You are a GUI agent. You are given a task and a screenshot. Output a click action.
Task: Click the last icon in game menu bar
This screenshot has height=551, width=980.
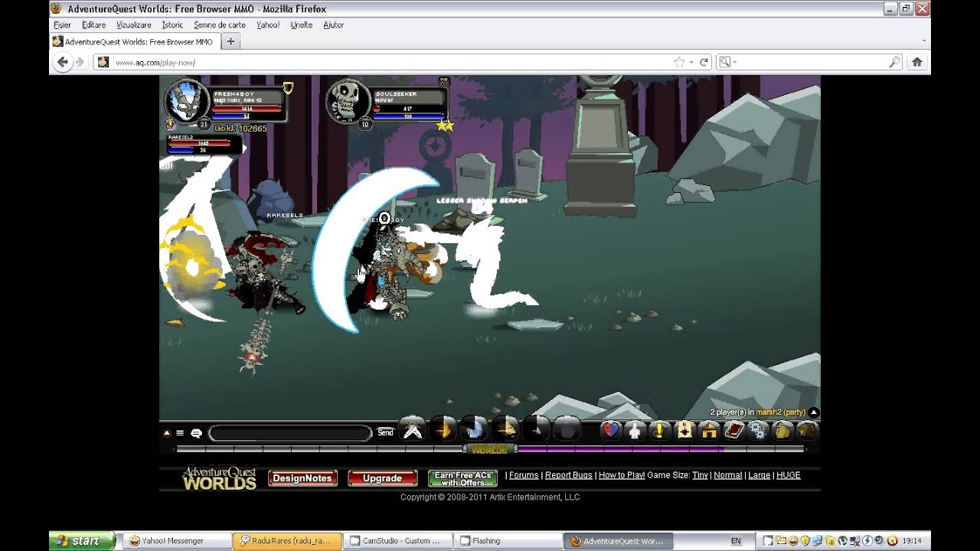point(807,431)
